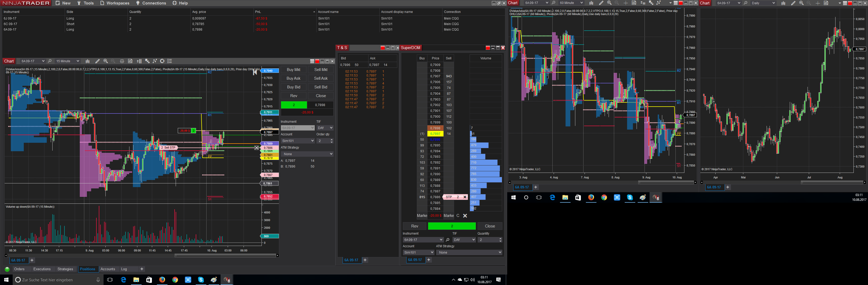Image resolution: width=868 pixels, height=285 pixels.
Task: Click the Sell Bid button
Action: tap(321, 87)
